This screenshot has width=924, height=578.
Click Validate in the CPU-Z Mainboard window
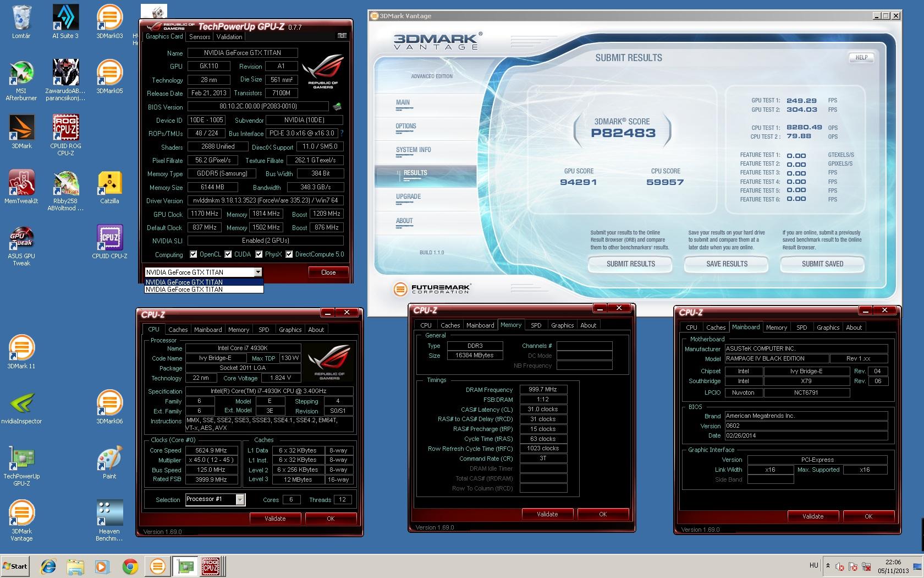813,516
